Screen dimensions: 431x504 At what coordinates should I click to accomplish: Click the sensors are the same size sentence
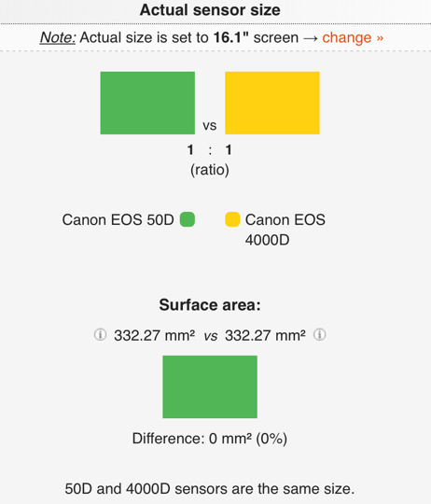click(x=210, y=489)
